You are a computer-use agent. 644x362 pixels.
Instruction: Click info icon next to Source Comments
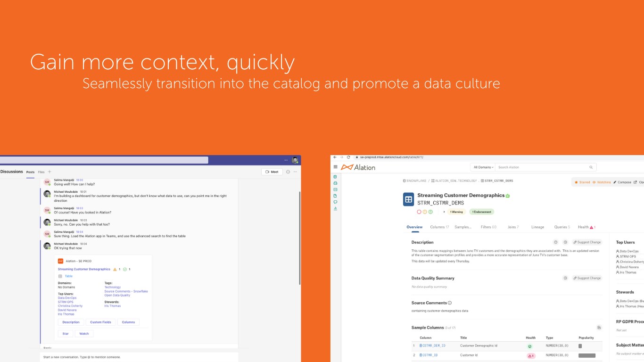pos(450,303)
